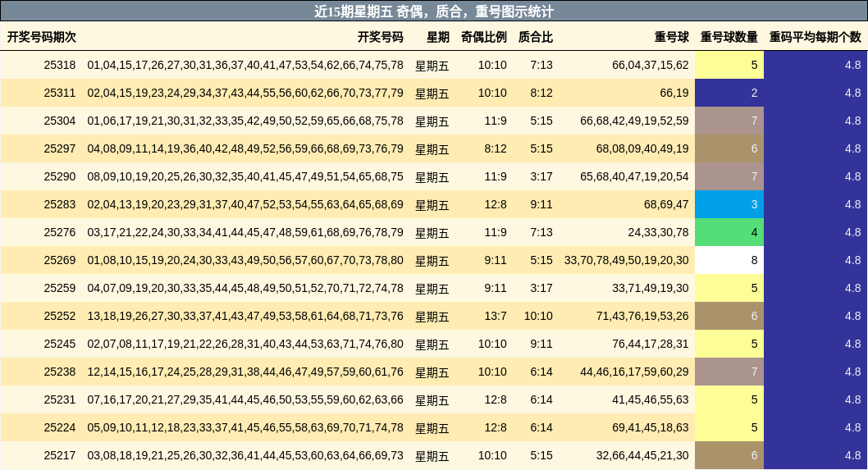
Task: Click repeat balls 66,19
Action: click(674, 93)
